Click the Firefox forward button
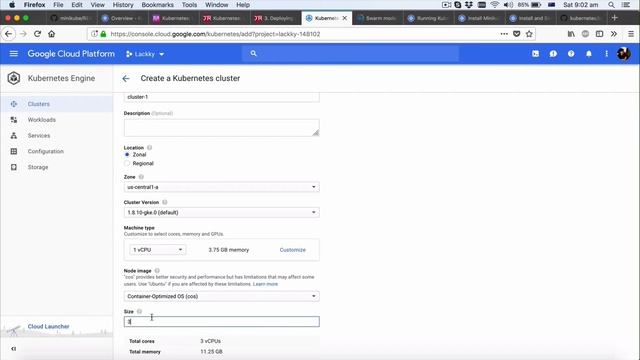This screenshot has height=360, width=640. pos(23,34)
